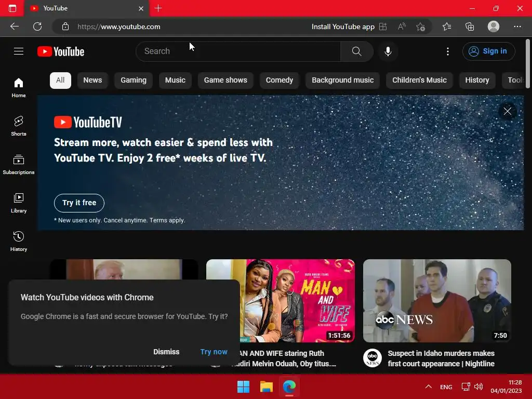Add this page to favorites
Image resolution: width=532 pixels, height=399 pixels.
420,26
